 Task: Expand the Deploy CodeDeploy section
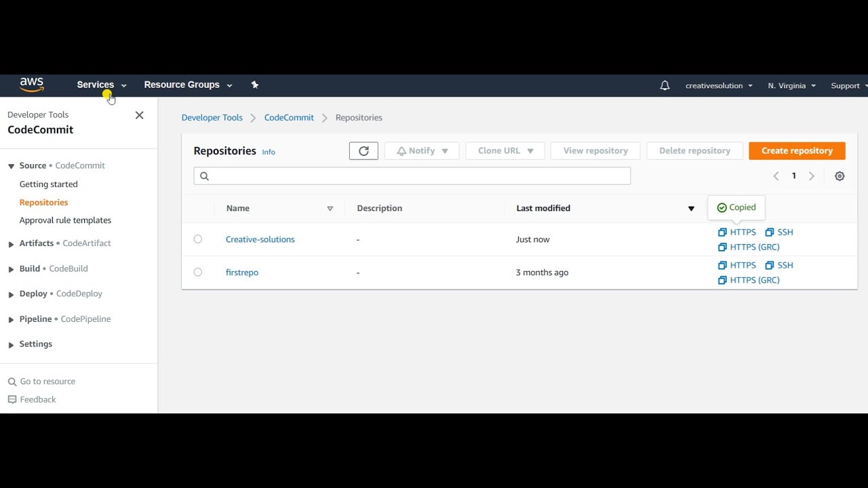(x=11, y=294)
